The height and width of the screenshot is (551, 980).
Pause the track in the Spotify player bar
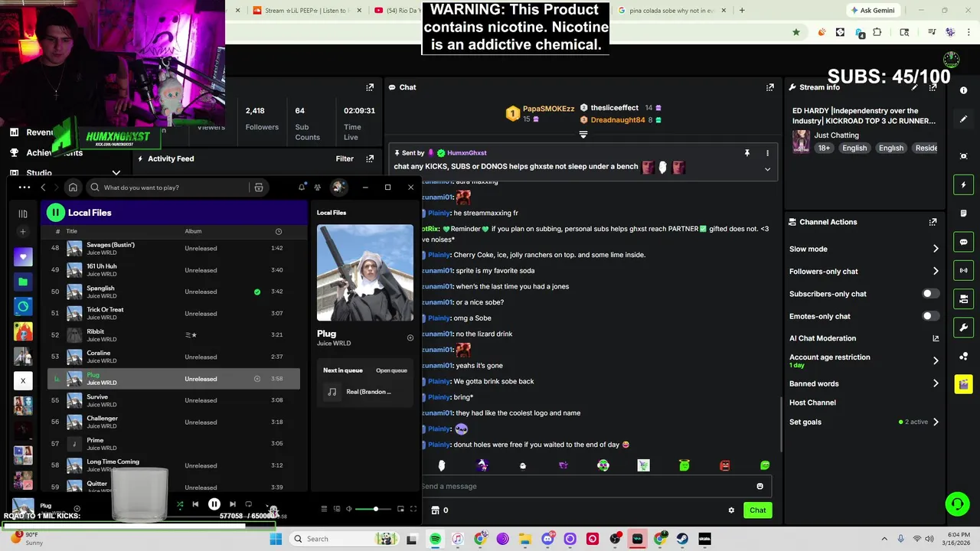[214, 504]
